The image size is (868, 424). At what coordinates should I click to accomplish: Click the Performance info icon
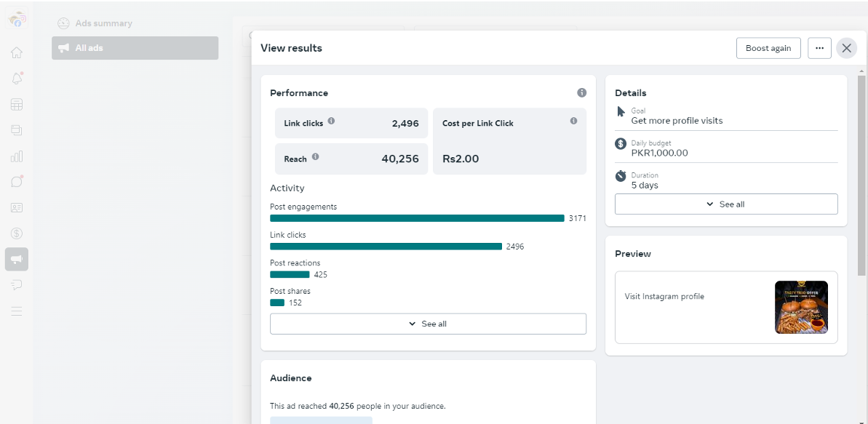581,93
